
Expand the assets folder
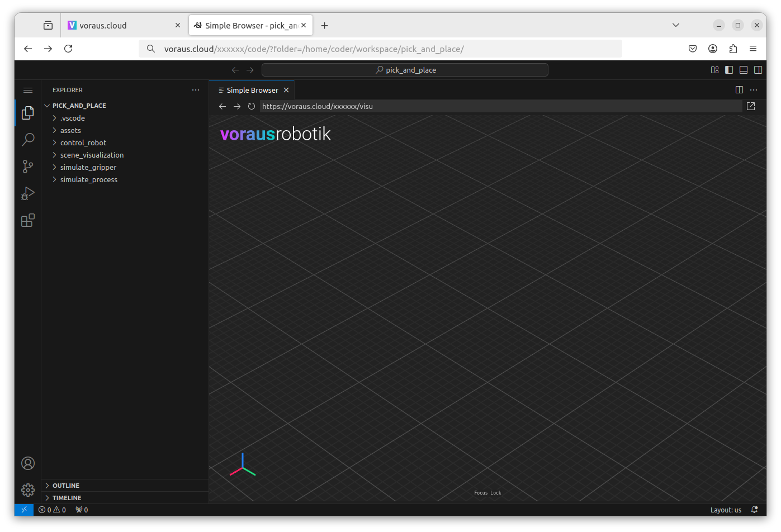tap(125, 130)
